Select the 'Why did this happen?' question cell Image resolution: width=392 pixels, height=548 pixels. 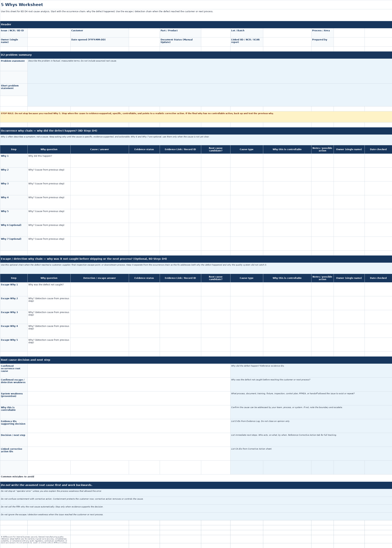(49, 160)
